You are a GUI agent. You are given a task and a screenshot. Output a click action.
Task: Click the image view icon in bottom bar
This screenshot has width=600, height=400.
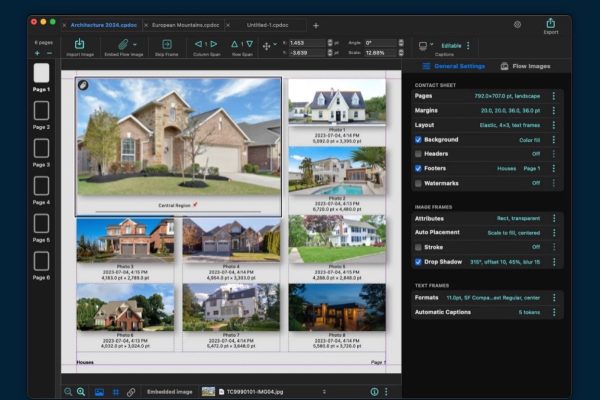99,392
